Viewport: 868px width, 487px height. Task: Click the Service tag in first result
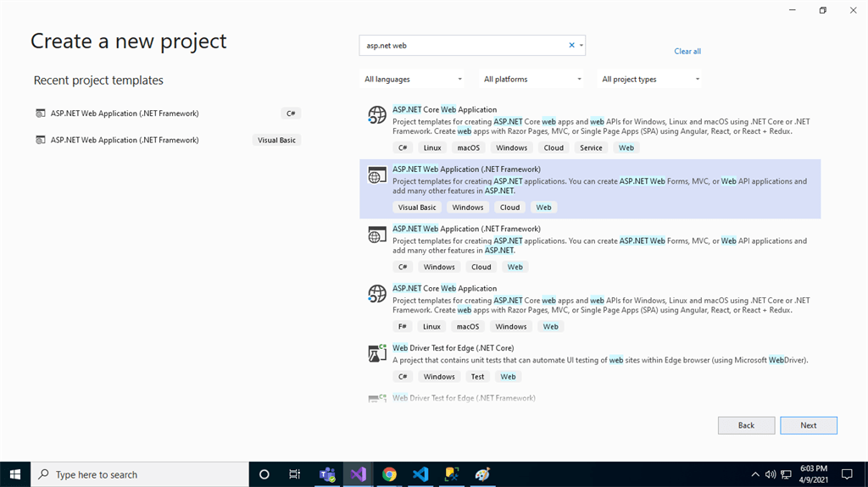(591, 147)
